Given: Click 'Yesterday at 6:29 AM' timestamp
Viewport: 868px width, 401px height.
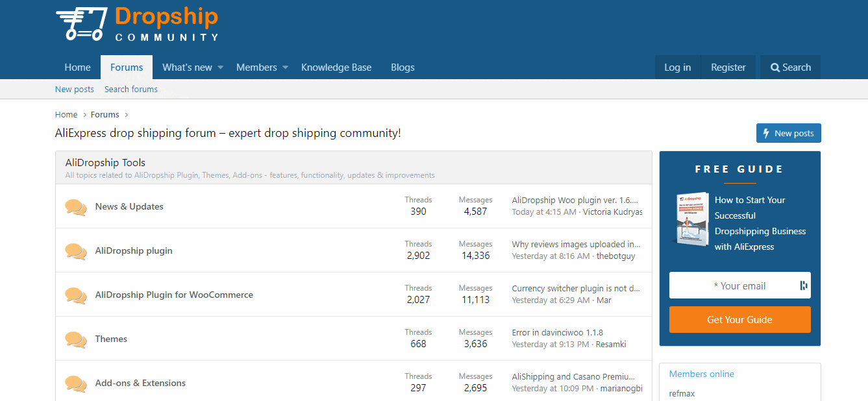Looking at the screenshot, I should (551, 300).
